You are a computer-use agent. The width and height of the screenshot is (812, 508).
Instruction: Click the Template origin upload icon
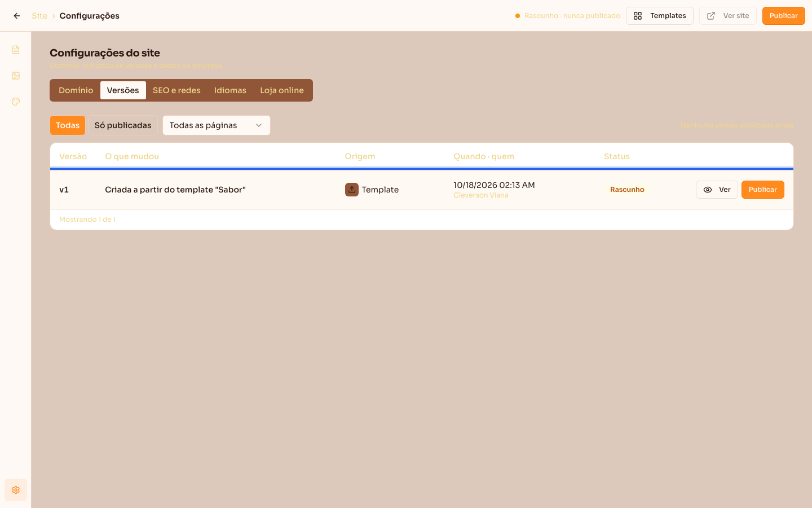click(x=352, y=190)
